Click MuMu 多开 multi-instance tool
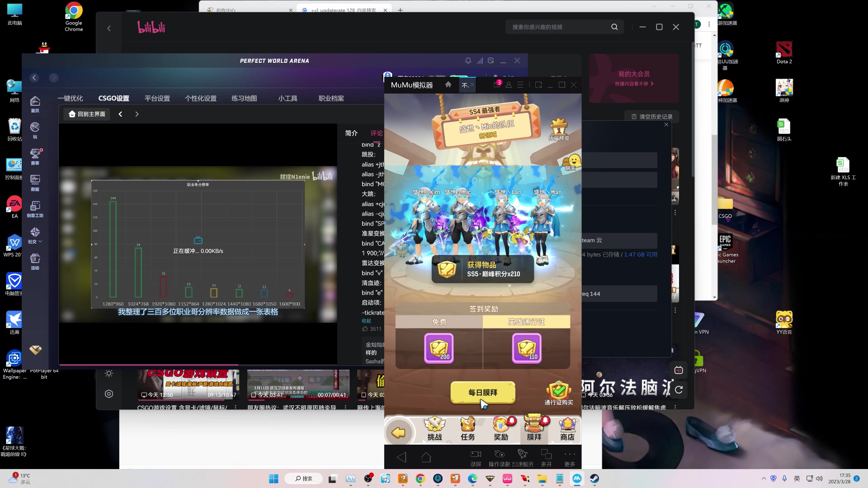The width and height of the screenshot is (868, 488). 546,458
